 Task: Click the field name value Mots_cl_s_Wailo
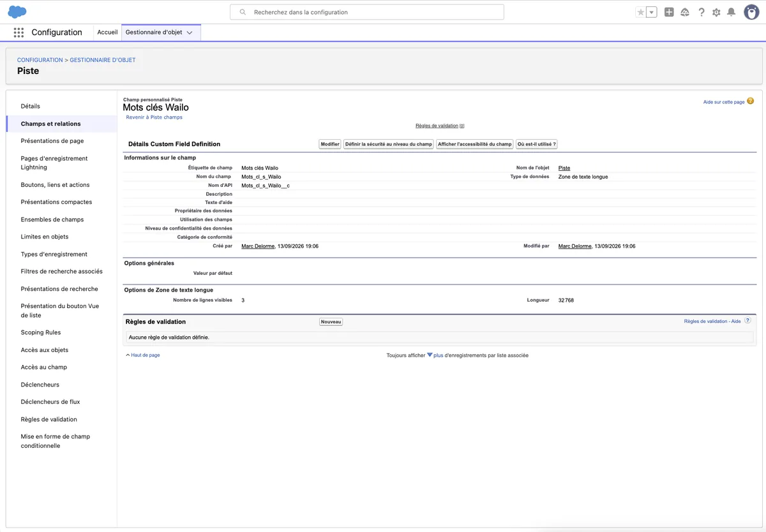click(261, 177)
